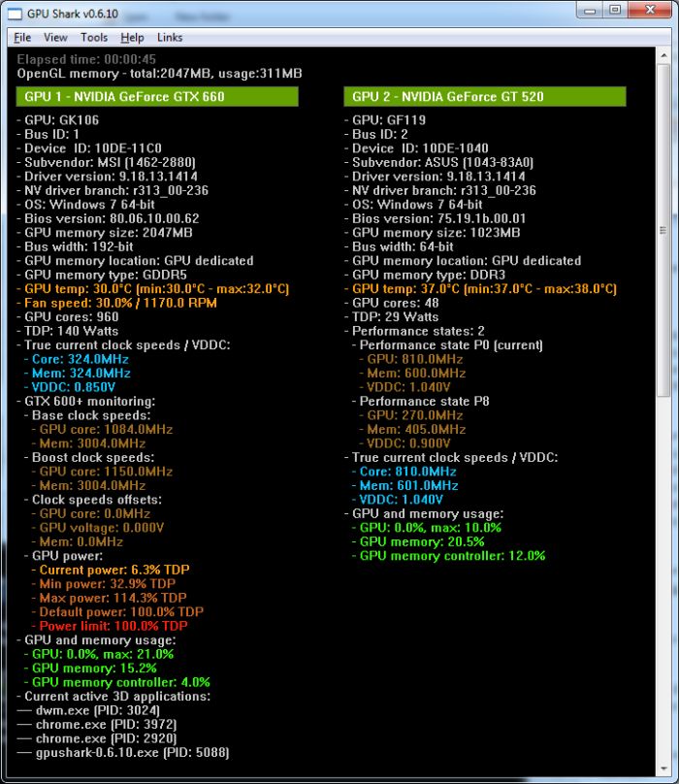Screen dimensions: 679x784
Task: Click GPU memory: 15.2%
Action: click(x=90, y=668)
